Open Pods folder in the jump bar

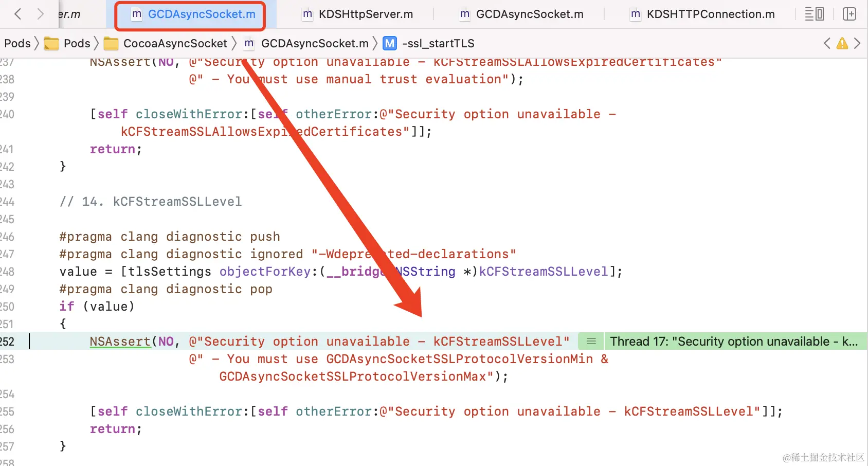pyautogui.click(x=67, y=43)
